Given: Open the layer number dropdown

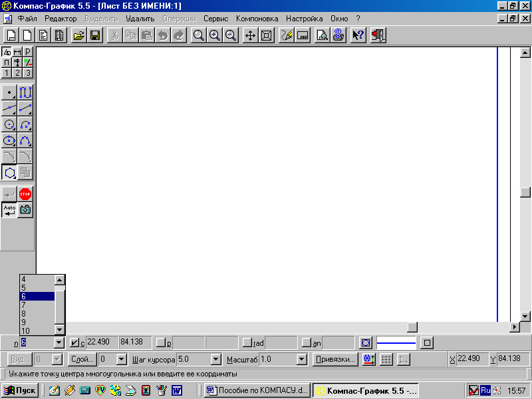Looking at the screenshot, I should pyautogui.click(x=122, y=359).
